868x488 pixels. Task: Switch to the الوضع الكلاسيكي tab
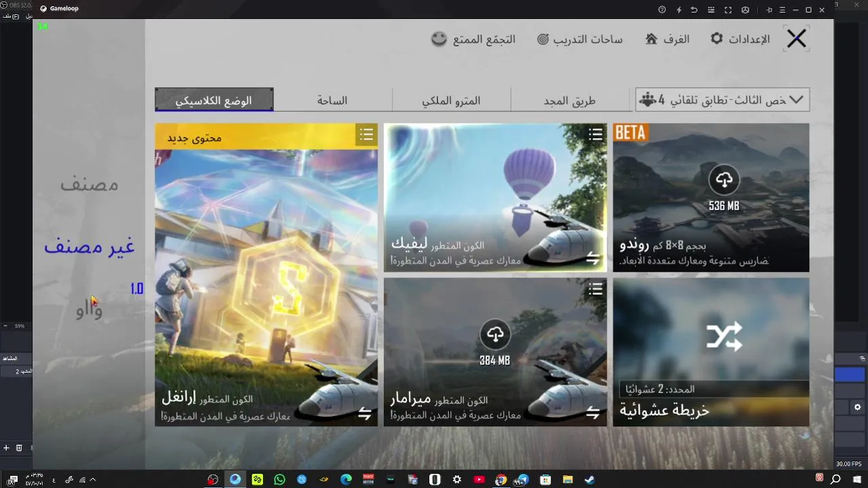point(214,100)
